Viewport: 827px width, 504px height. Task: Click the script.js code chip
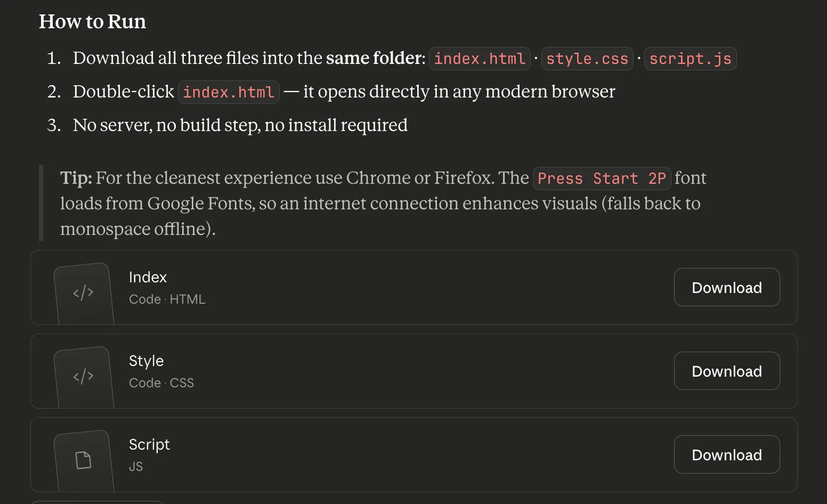click(x=690, y=59)
